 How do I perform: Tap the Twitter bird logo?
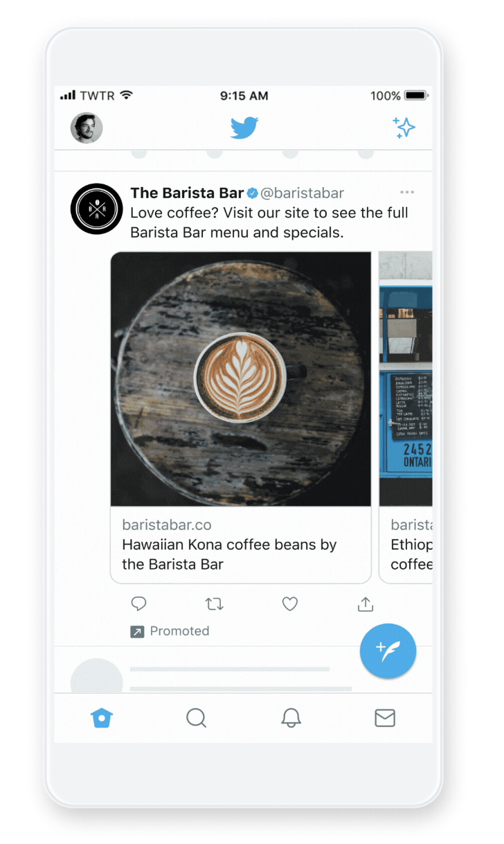point(244,128)
